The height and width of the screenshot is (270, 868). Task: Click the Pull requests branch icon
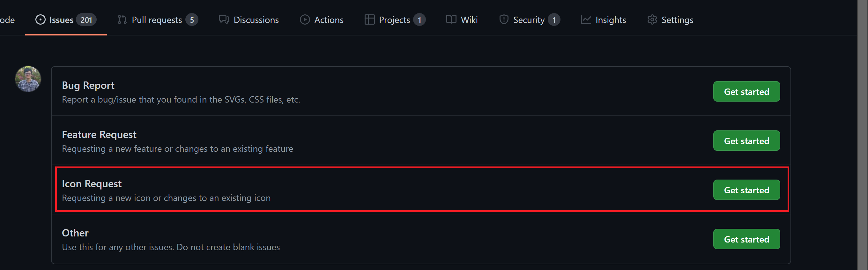tap(122, 19)
